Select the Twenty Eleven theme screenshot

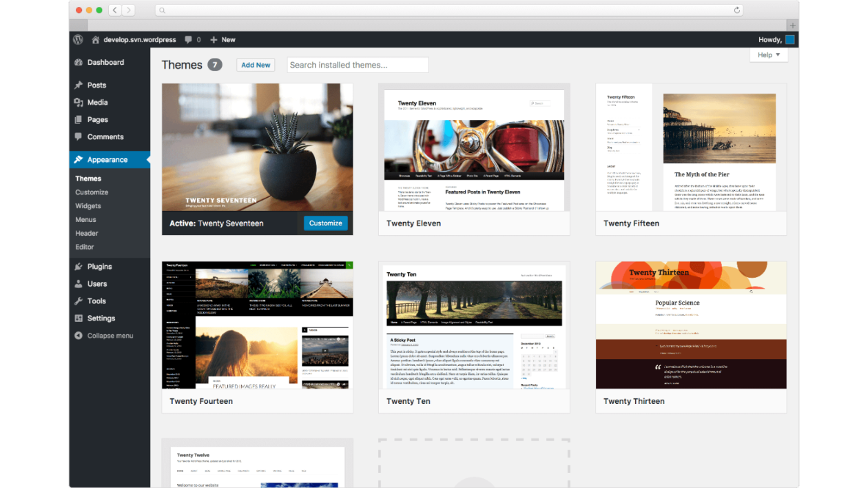coord(474,148)
